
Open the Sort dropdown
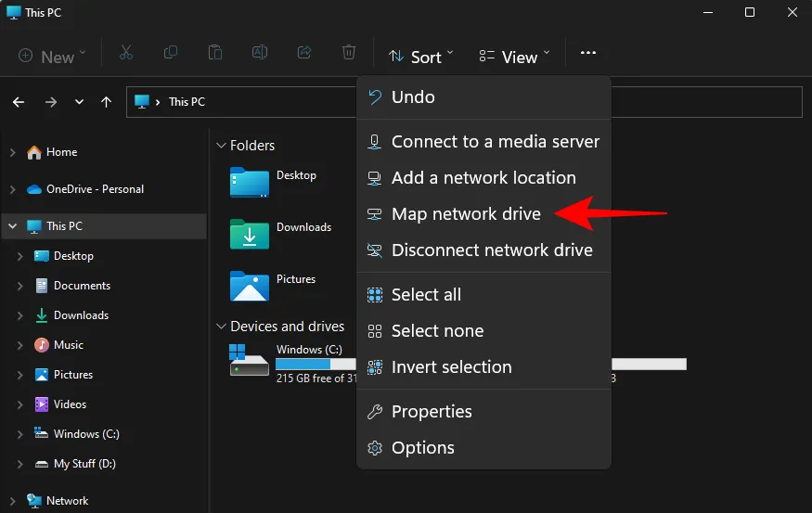[420, 57]
